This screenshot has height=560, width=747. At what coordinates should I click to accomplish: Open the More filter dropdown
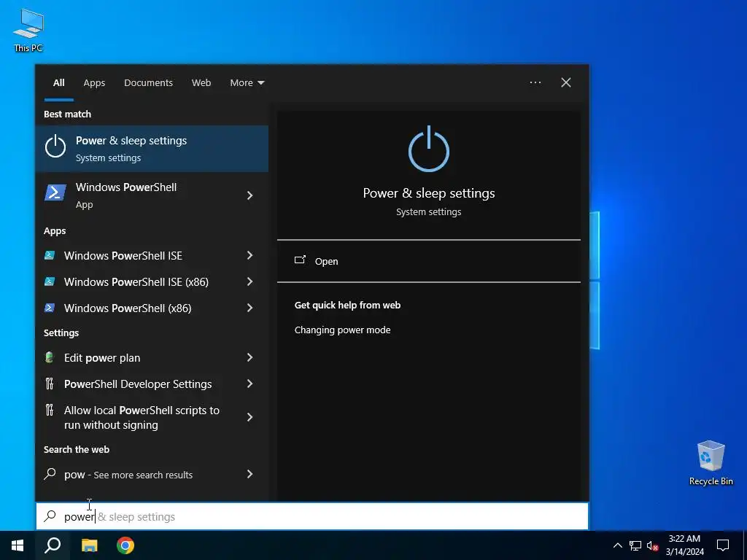tap(247, 83)
